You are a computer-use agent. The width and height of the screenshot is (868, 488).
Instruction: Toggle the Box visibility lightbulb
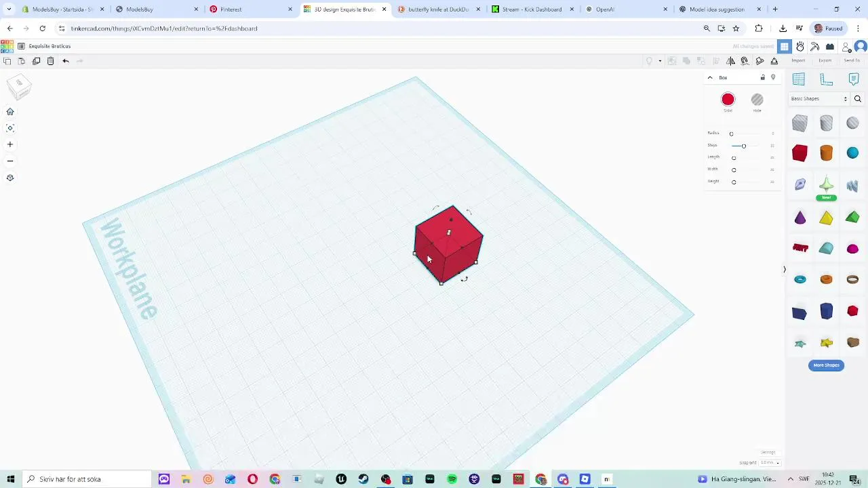coord(773,77)
